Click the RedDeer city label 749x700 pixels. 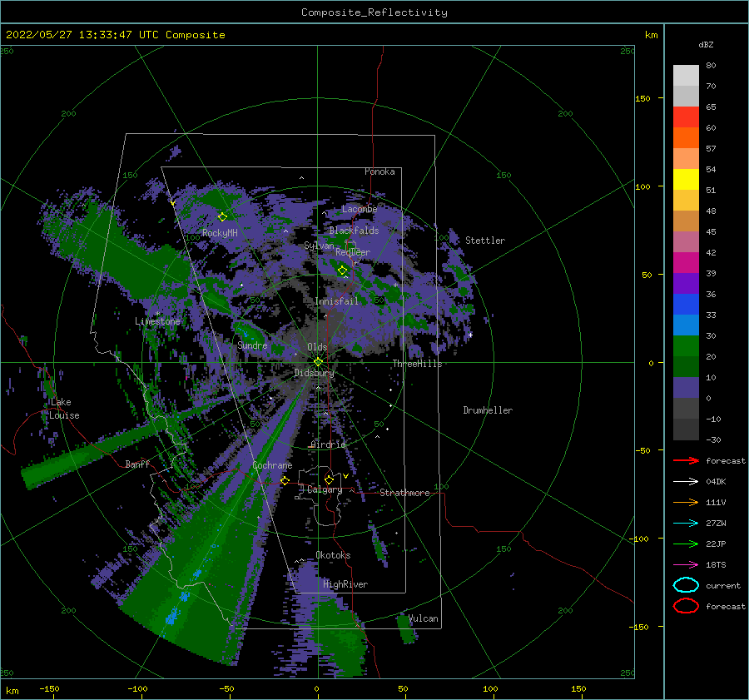coord(353,252)
